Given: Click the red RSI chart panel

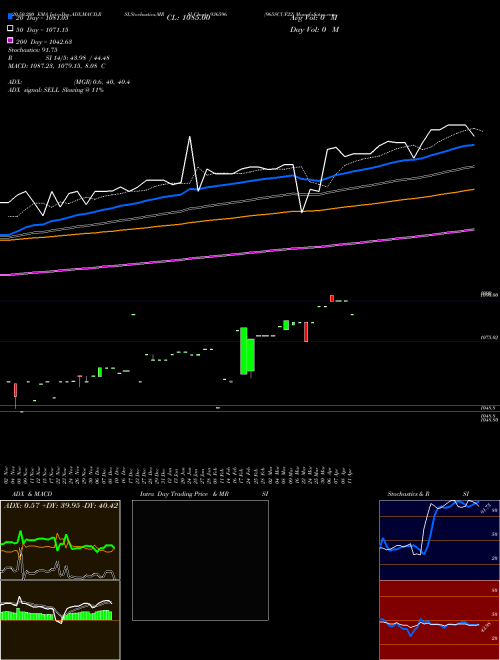Looking at the screenshot, I should (439, 620).
